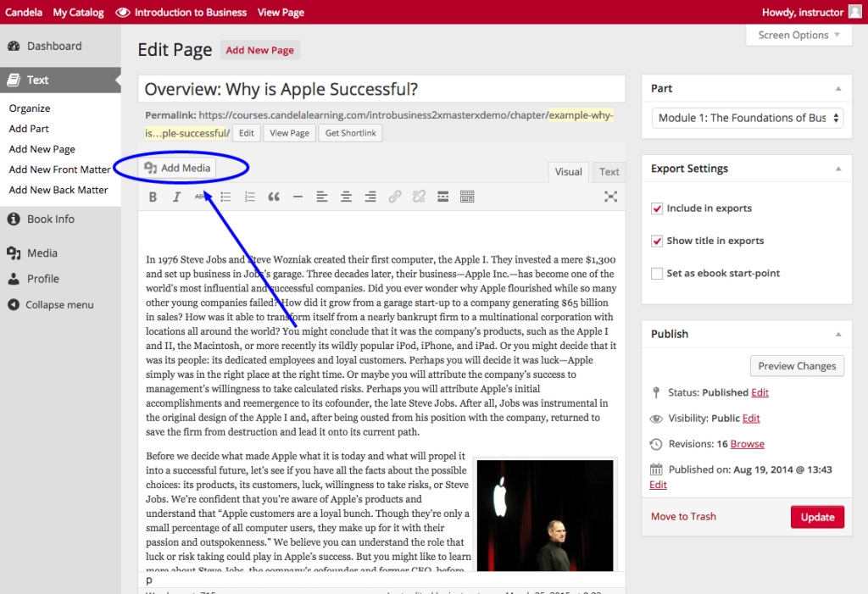Image resolution: width=868 pixels, height=594 pixels.
Task: Insert or edit a link
Action: (x=395, y=197)
